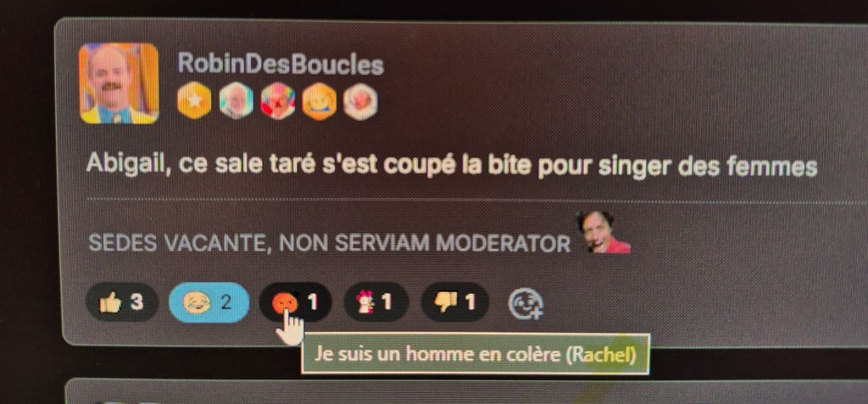Click the white-haired man badge
868x404 pixels.
[x=236, y=101]
